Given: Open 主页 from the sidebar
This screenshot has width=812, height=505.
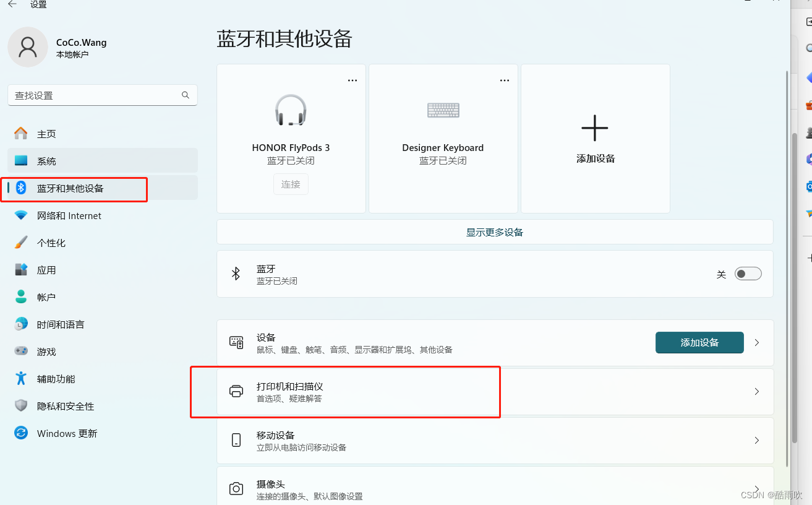Looking at the screenshot, I should tap(103, 134).
